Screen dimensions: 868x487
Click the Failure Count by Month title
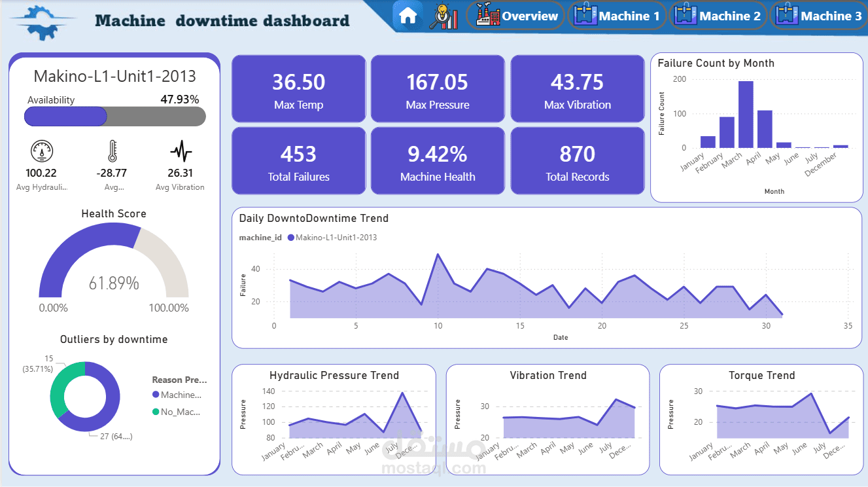click(x=716, y=63)
